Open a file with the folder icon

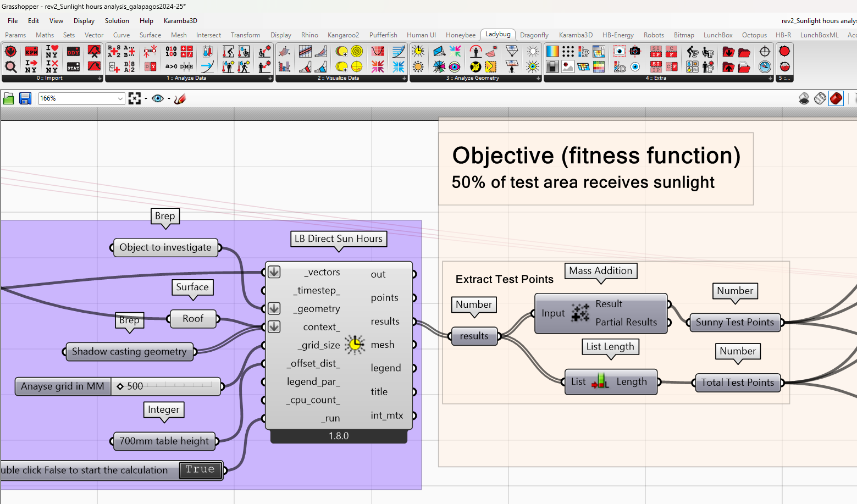click(9, 98)
